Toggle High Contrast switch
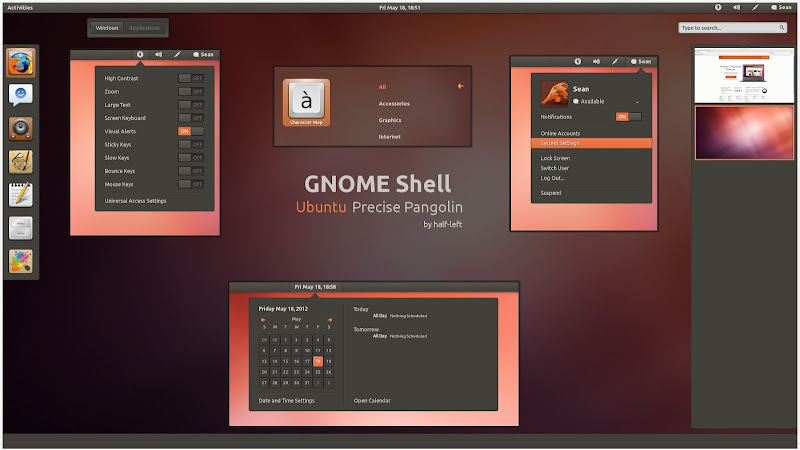The width and height of the screenshot is (800, 450). [x=191, y=78]
